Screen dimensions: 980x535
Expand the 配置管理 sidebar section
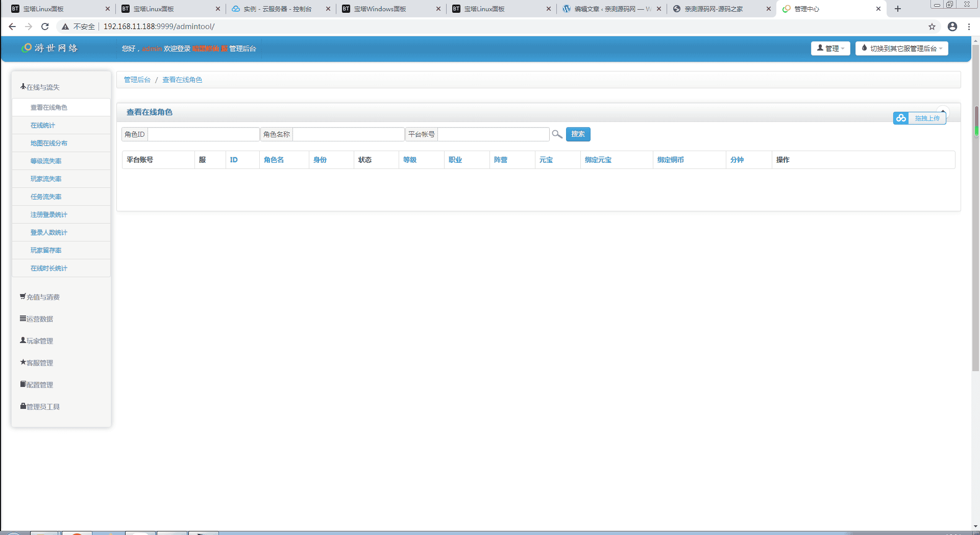pyautogui.click(x=37, y=385)
